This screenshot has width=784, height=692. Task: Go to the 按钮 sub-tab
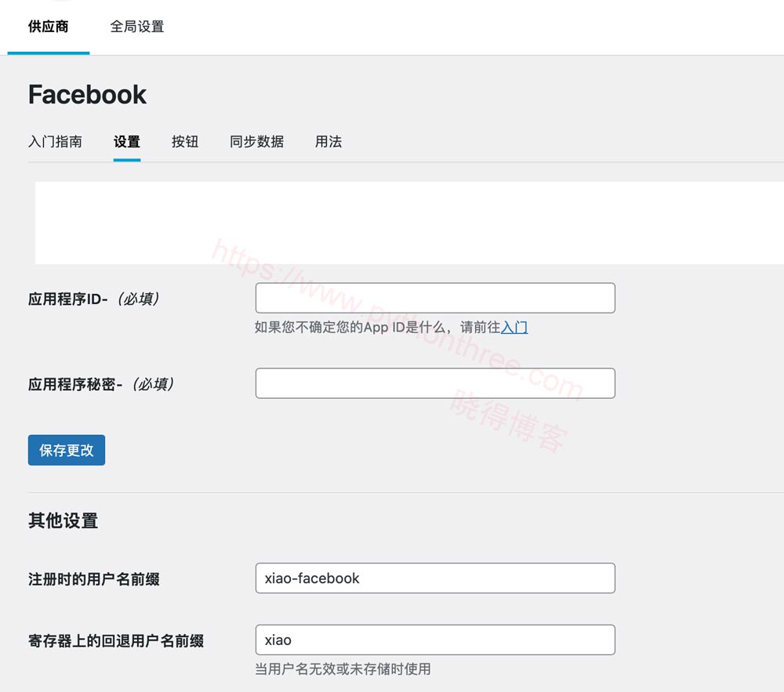[x=185, y=142]
